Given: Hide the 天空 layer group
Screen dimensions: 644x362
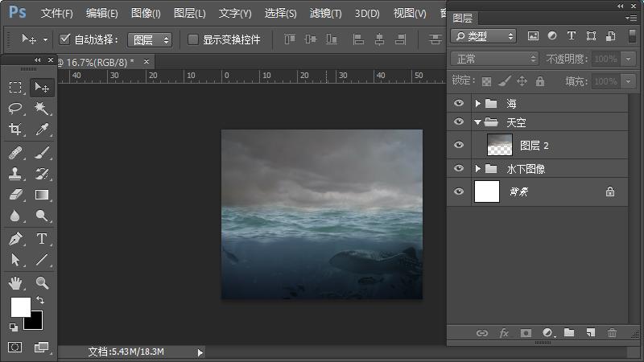Looking at the screenshot, I should 459,122.
